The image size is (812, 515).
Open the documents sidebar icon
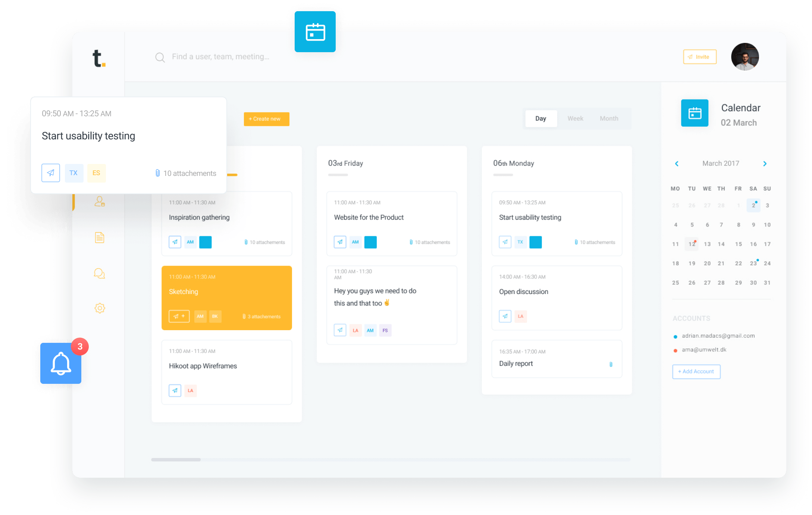tap(99, 237)
